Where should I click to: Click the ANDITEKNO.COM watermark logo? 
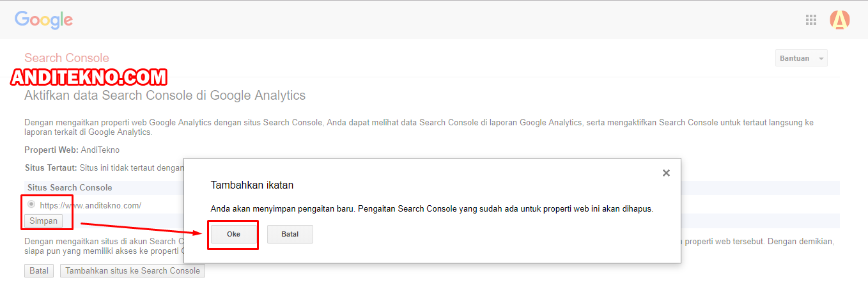[89, 77]
